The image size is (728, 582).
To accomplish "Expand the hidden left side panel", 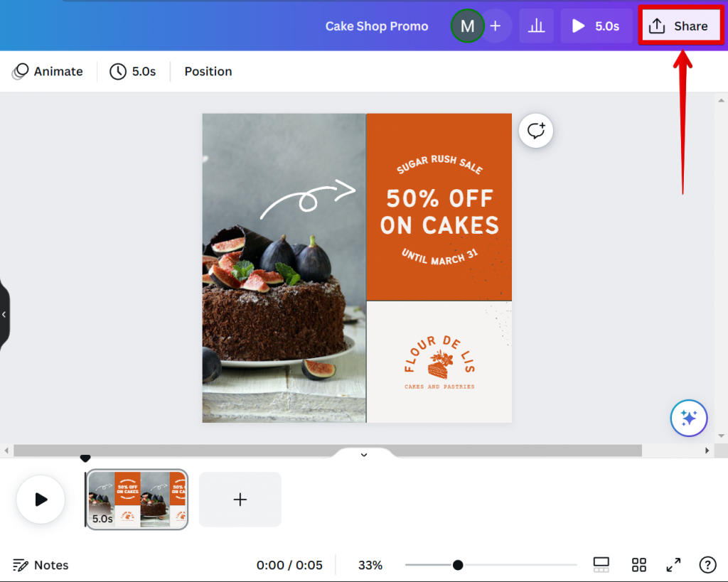I will pyautogui.click(x=4, y=314).
